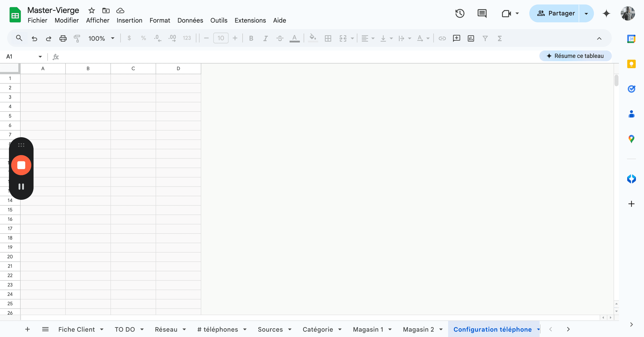The width and height of the screenshot is (644, 337).
Task: Open the Insertion menu
Action: (x=129, y=21)
